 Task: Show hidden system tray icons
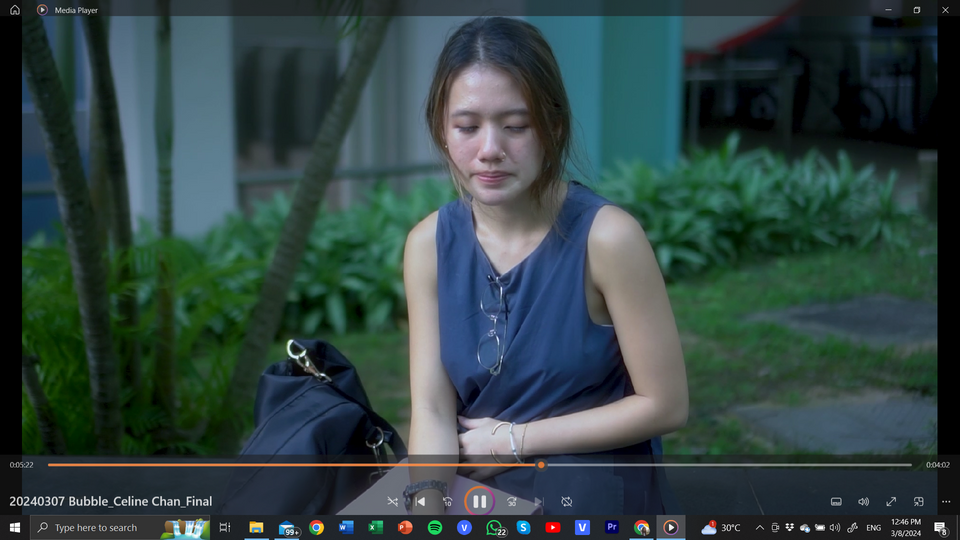pos(759,527)
